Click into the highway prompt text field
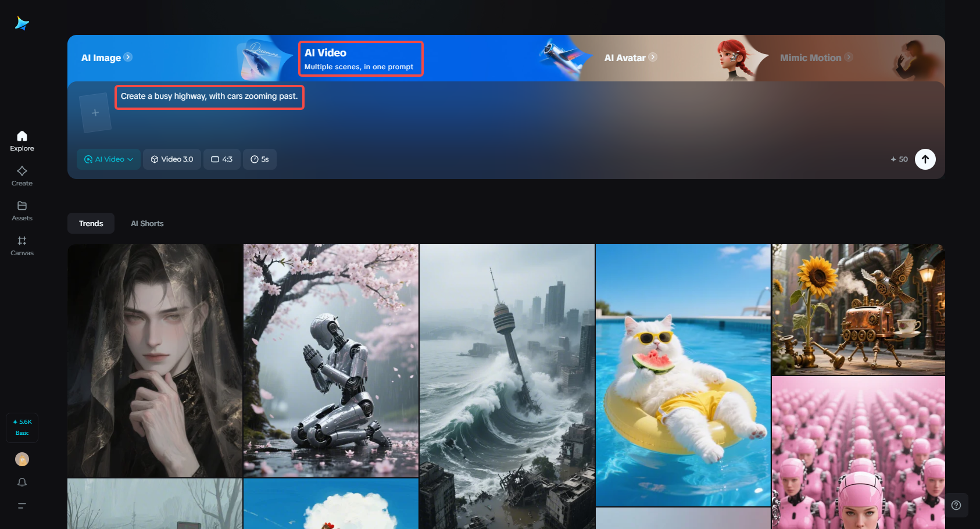This screenshot has height=529, width=980. pos(209,96)
